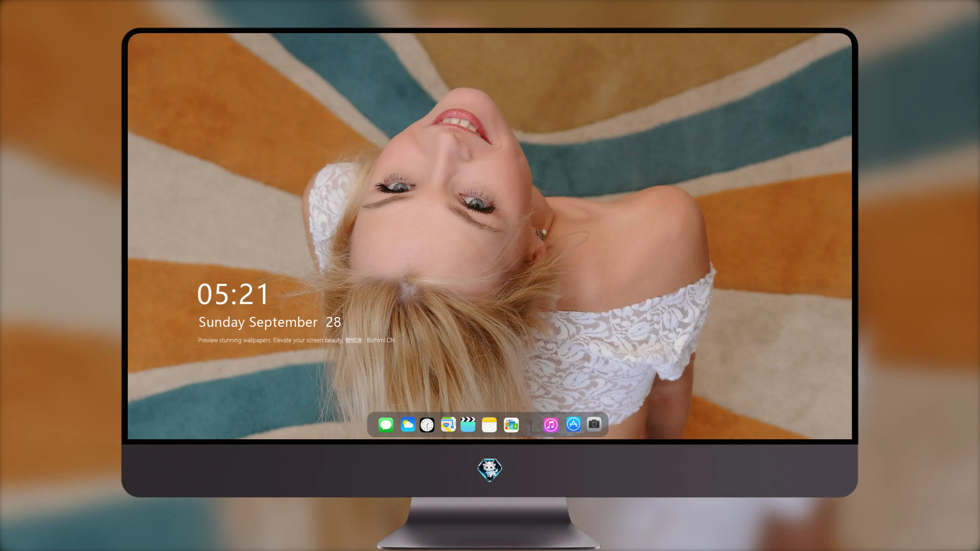Launch the Videos clapperboard app
Viewport: 980px width, 551px height.
pyautogui.click(x=468, y=424)
